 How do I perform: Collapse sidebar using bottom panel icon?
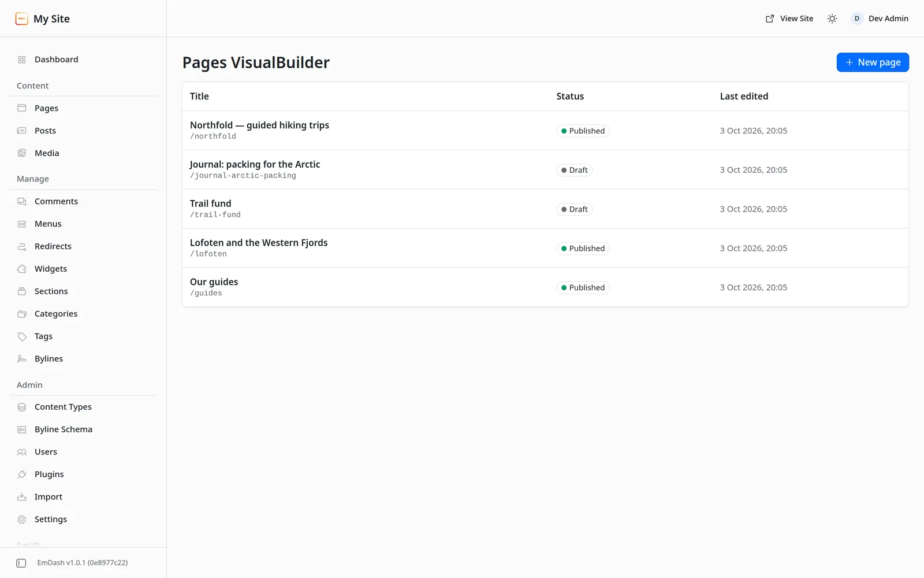(21, 563)
